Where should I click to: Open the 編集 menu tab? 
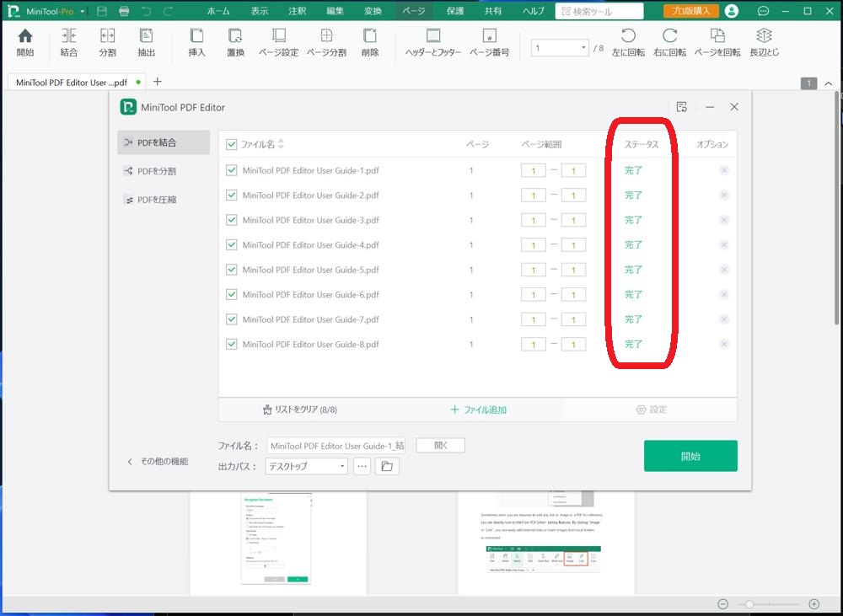[x=335, y=11]
